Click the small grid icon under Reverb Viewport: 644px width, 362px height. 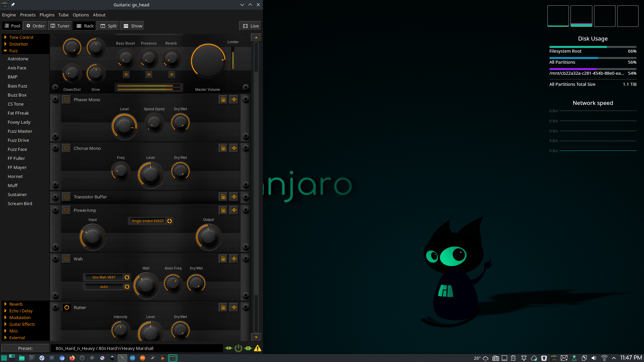[171, 74]
